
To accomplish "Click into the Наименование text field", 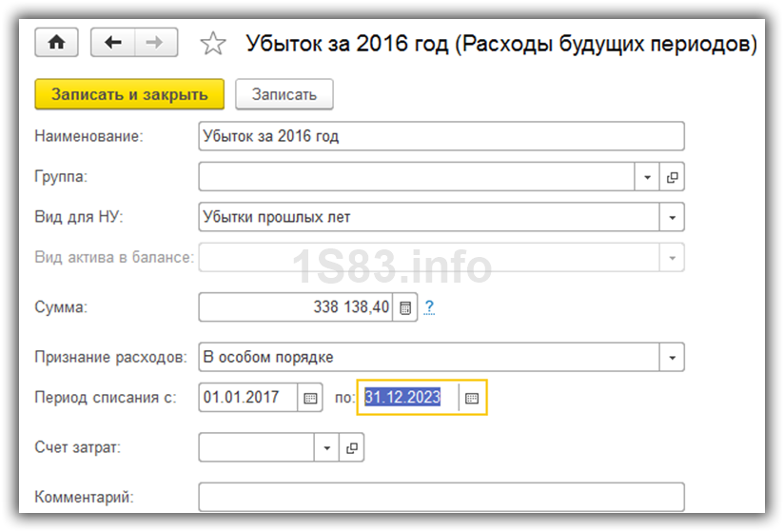I will [x=441, y=136].
